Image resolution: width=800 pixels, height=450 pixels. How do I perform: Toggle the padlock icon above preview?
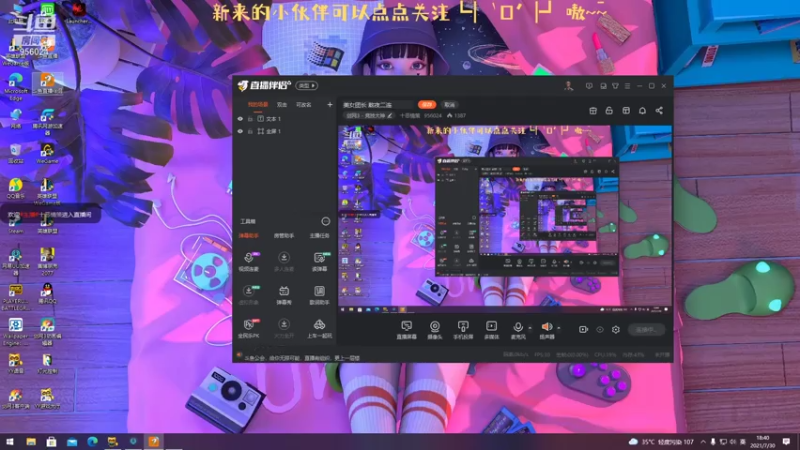(x=609, y=111)
